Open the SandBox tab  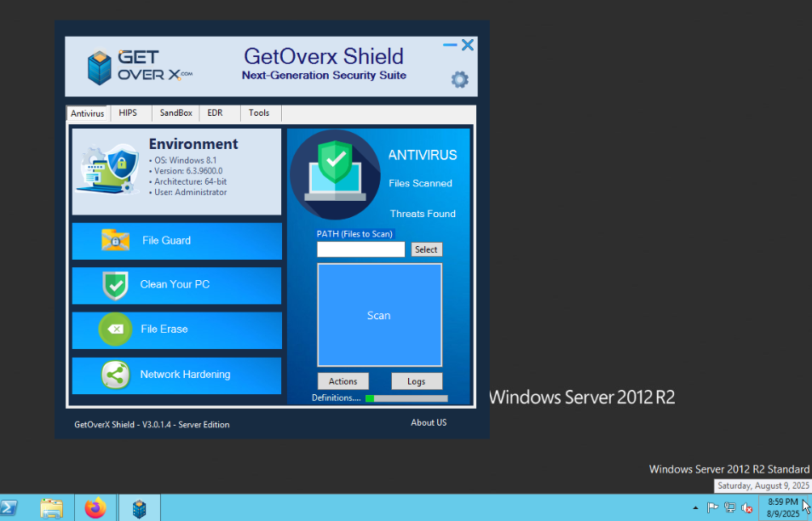click(176, 112)
